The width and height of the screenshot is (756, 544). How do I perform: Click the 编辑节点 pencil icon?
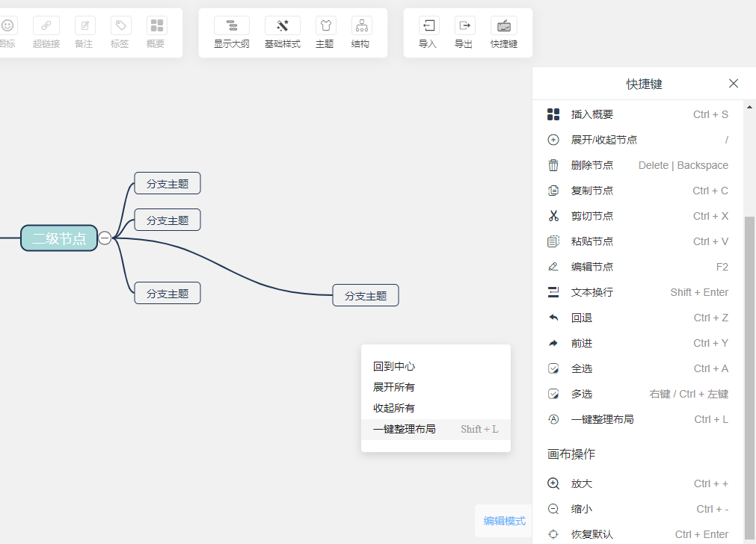553,267
